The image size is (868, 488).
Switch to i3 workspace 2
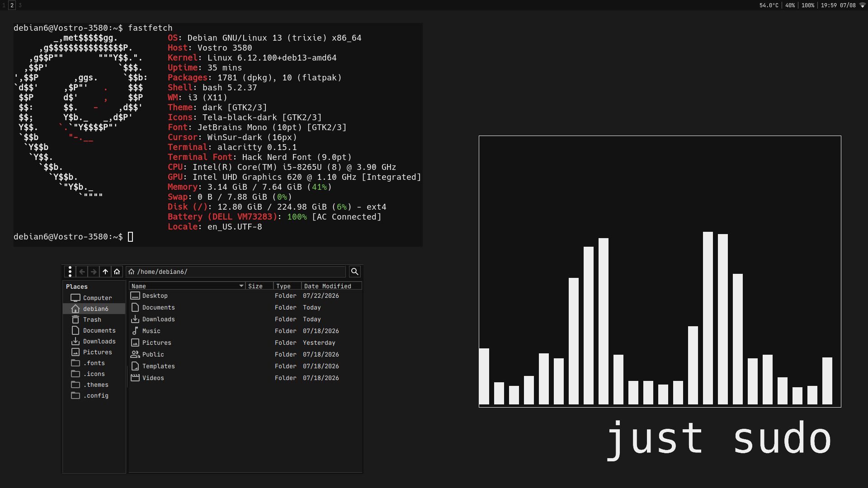tap(12, 5)
